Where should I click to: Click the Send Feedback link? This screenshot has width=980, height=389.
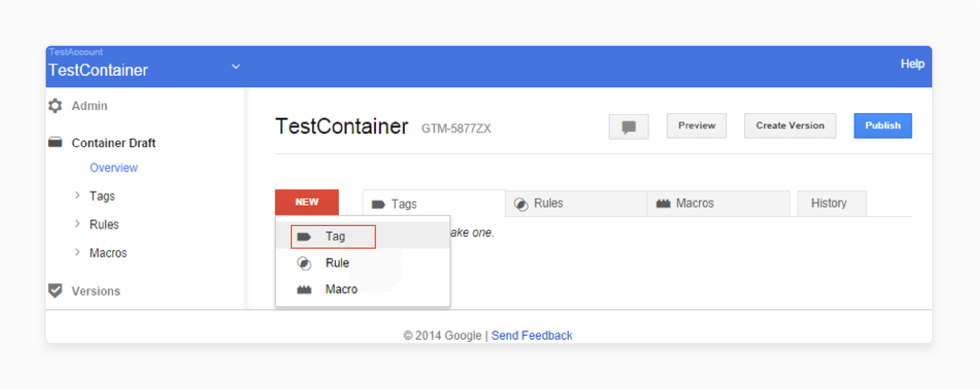(x=532, y=335)
